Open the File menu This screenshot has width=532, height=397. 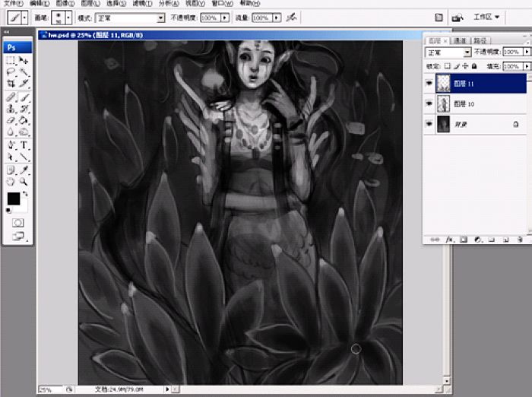point(13,3)
